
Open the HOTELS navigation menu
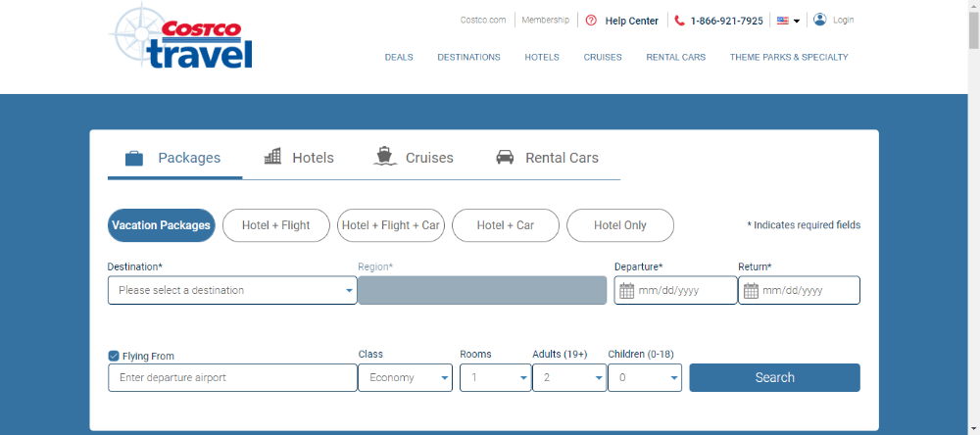542,57
